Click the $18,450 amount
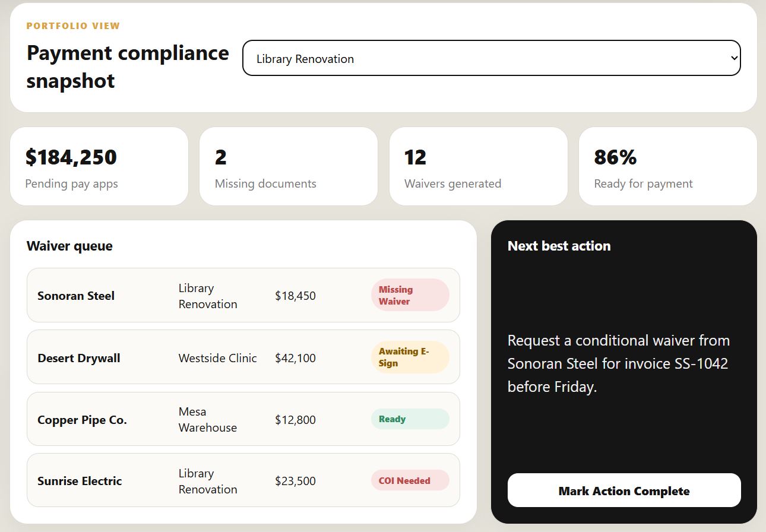 coord(295,296)
